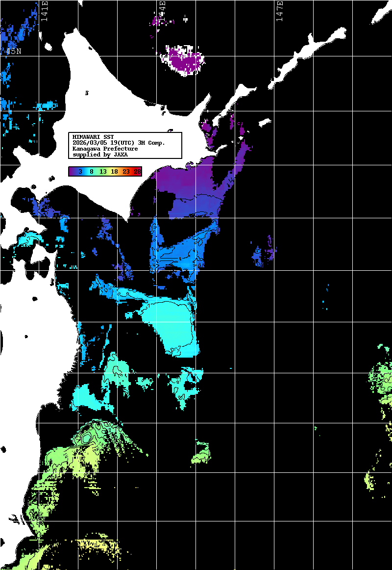392x570 pixels.
Task: Click the "supplied by JAXA" text
Action: (x=100, y=154)
